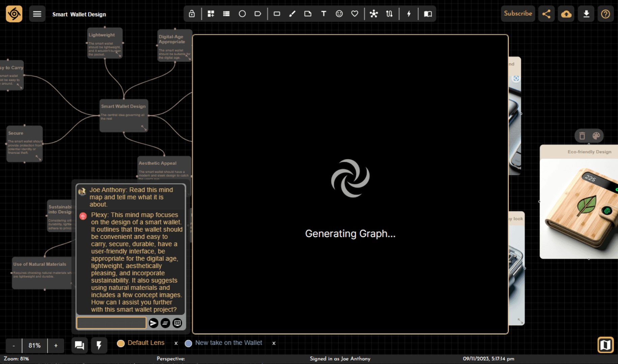Toggle the chat panel button
The height and width of the screenshot is (364, 618).
coord(80,345)
